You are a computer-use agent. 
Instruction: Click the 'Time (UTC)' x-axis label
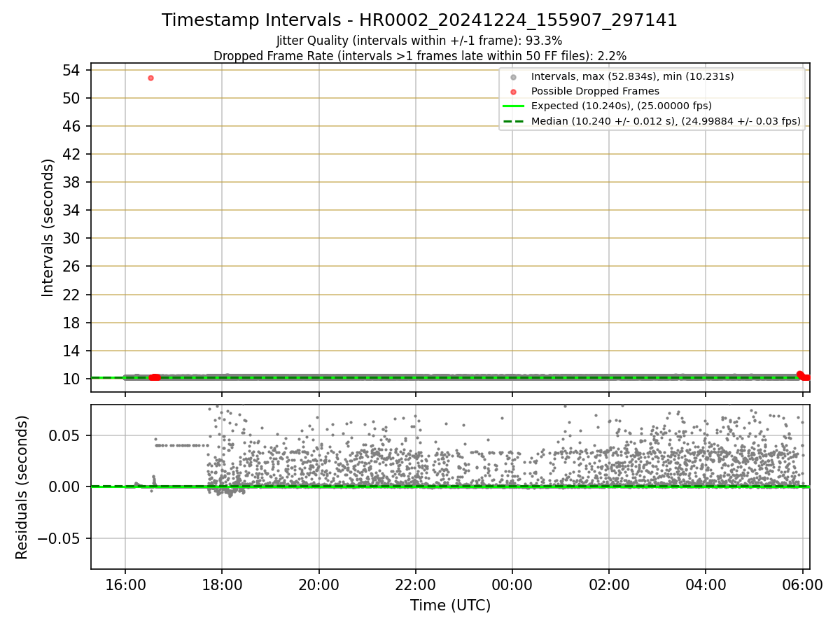tap(450, 605)
